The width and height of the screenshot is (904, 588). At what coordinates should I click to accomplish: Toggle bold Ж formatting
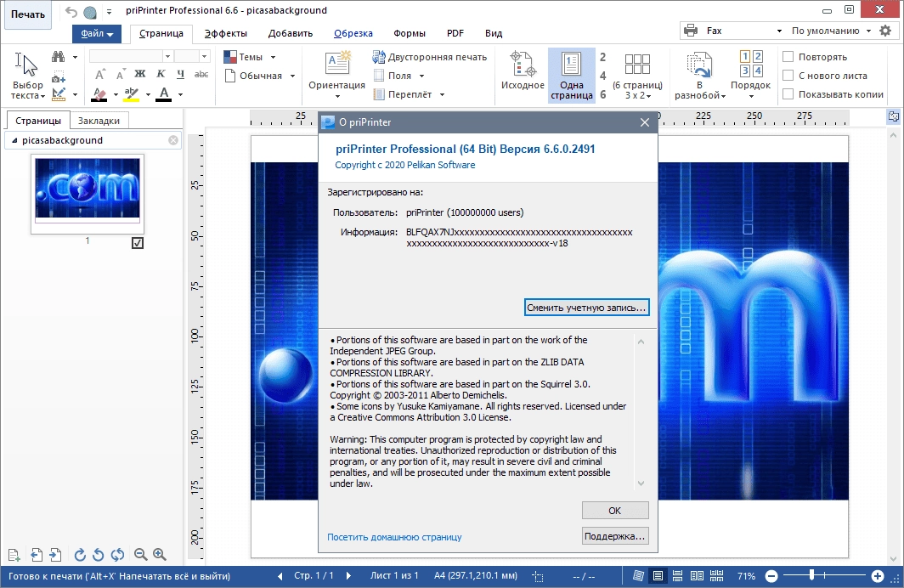pos(140,74)
